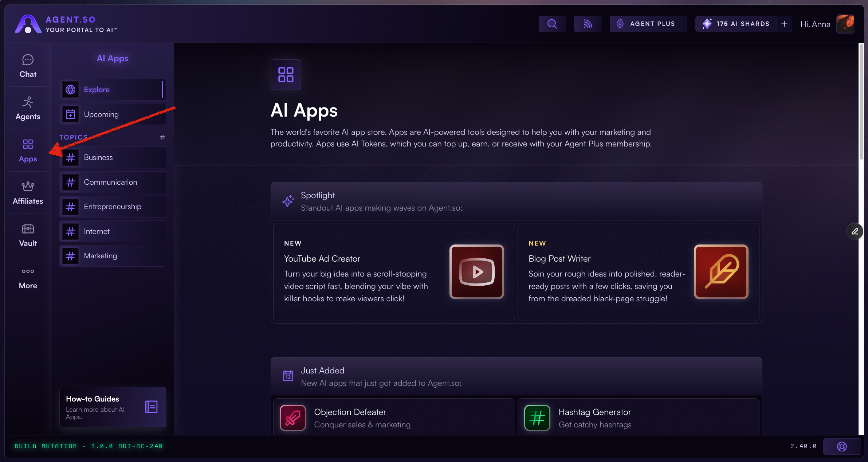Viewport: 868px width, 462px height.
Task: Click the page's vertical scrollbar
Action: (861, 102)
